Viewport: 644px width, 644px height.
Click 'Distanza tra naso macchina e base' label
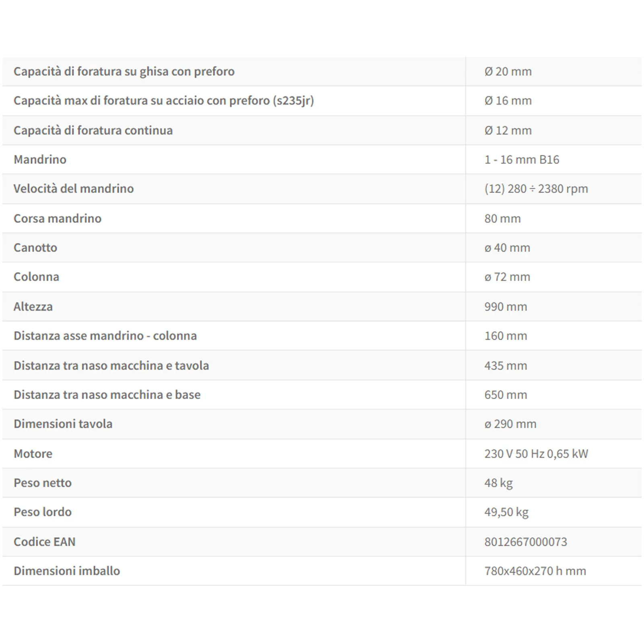[x=107, y=394]
